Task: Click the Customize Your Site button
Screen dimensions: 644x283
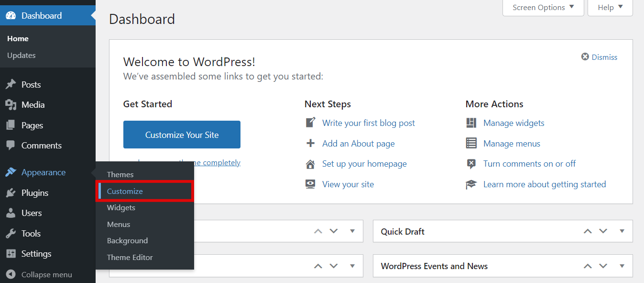Action: pyautogui.click(x=182, y=134)
